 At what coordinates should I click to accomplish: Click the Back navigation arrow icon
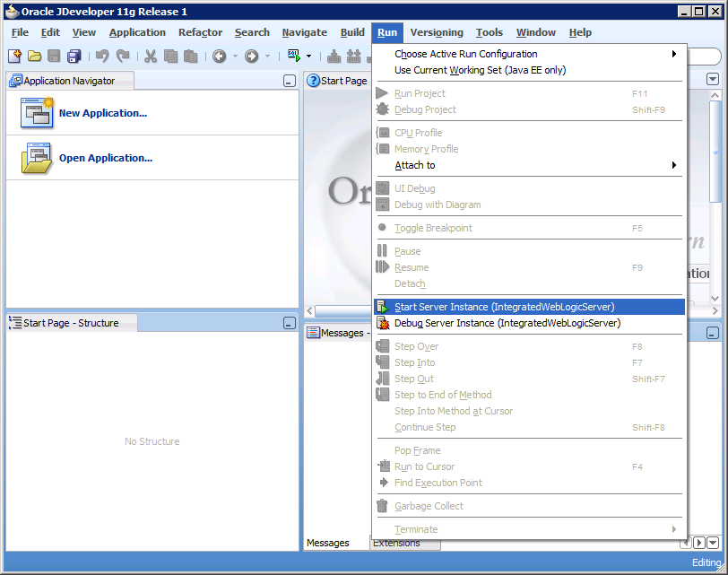(x=221, y=56)
